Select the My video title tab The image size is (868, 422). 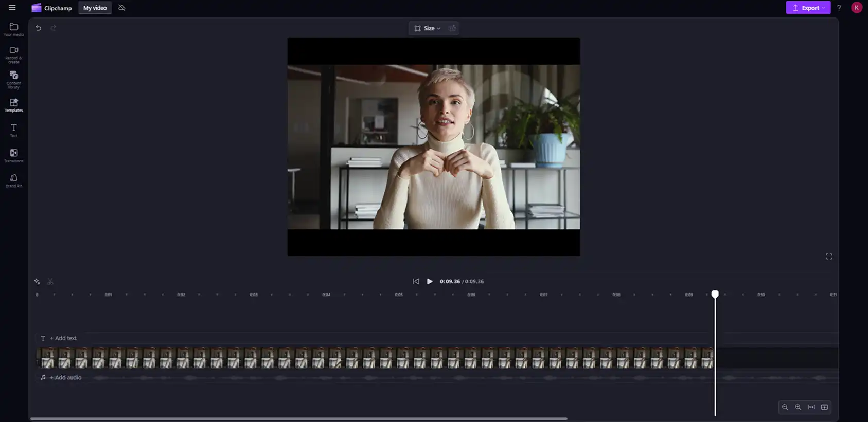(x=95, y=8)
